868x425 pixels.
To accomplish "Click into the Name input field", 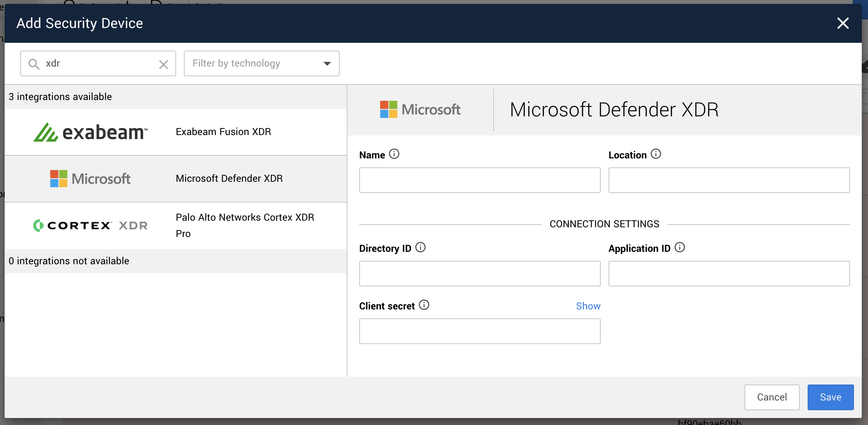I will 480,180.
